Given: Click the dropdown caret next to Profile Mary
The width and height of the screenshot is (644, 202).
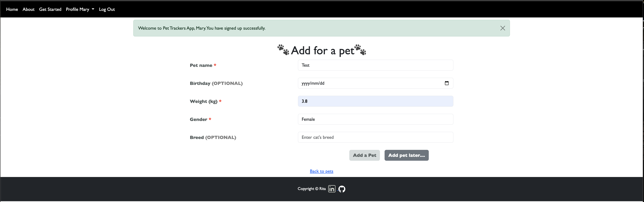Looking at the screenshot, I should pyautogui.click(x=92, y=9).
